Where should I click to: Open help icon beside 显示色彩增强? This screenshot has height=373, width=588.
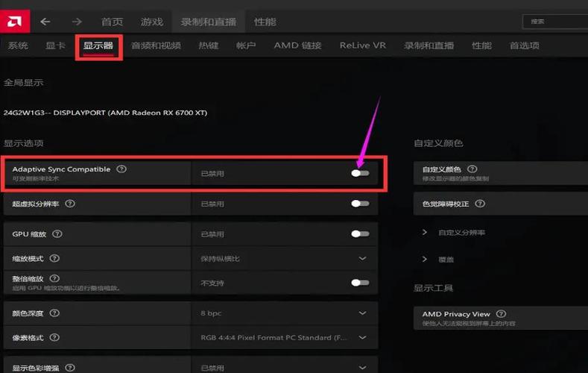tap(70, 367)
